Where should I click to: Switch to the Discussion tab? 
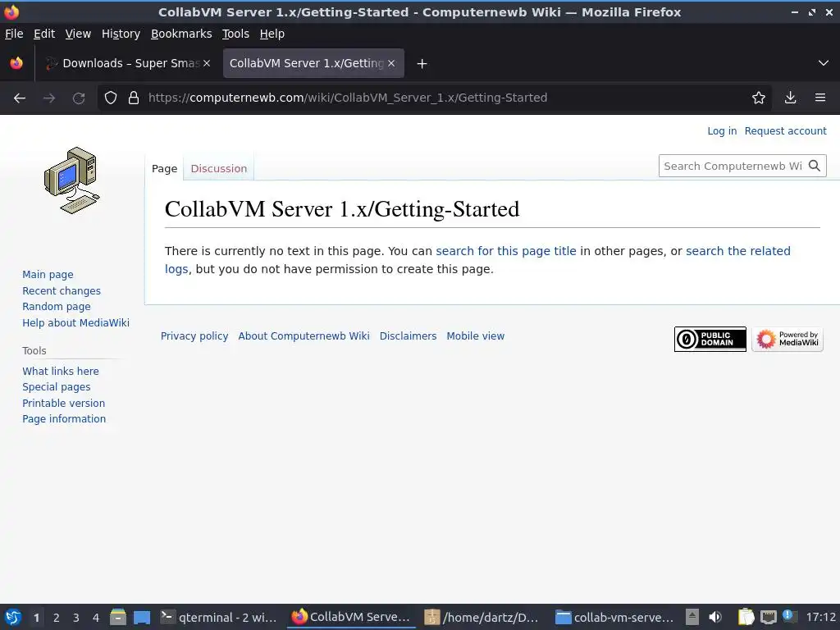pyautogui.click(x=218, y=168)
